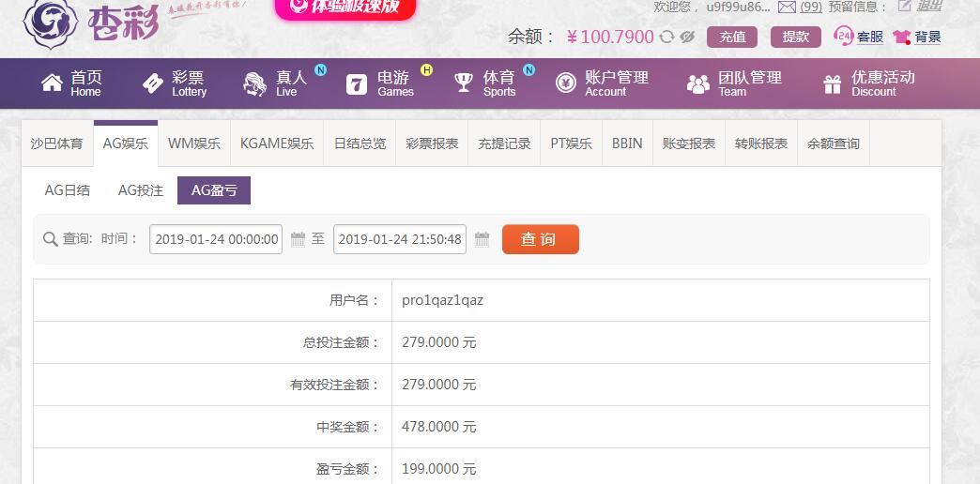Click the background shirt icon
The image size is (980, 484).
(901, 37)
